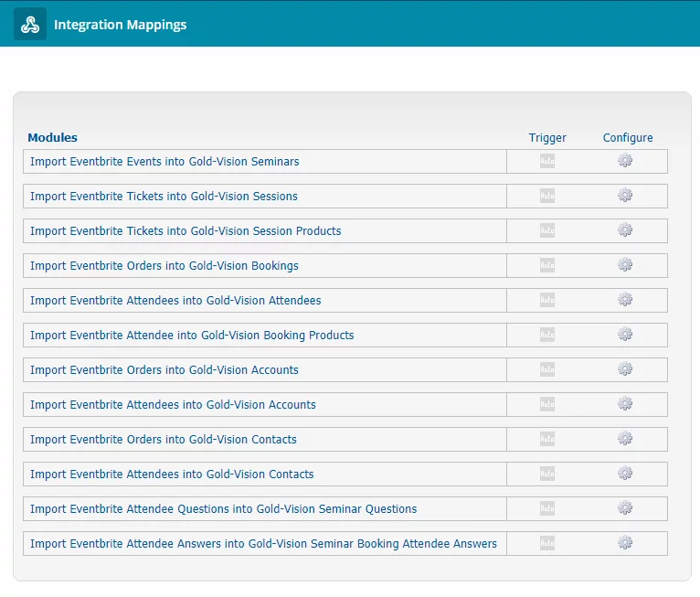Click the Configure column heading
Screen dimensions: 700x597
628,137
